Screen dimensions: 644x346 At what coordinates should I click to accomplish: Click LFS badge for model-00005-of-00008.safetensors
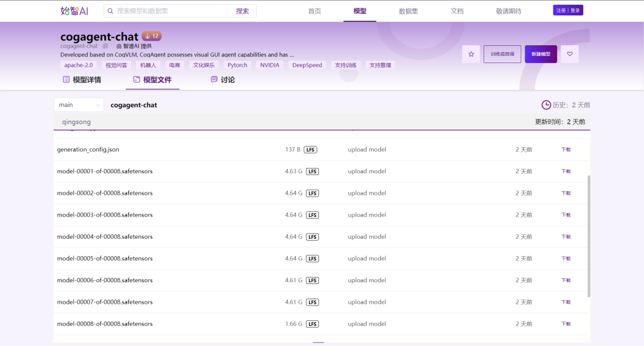(x=312, y=258)
